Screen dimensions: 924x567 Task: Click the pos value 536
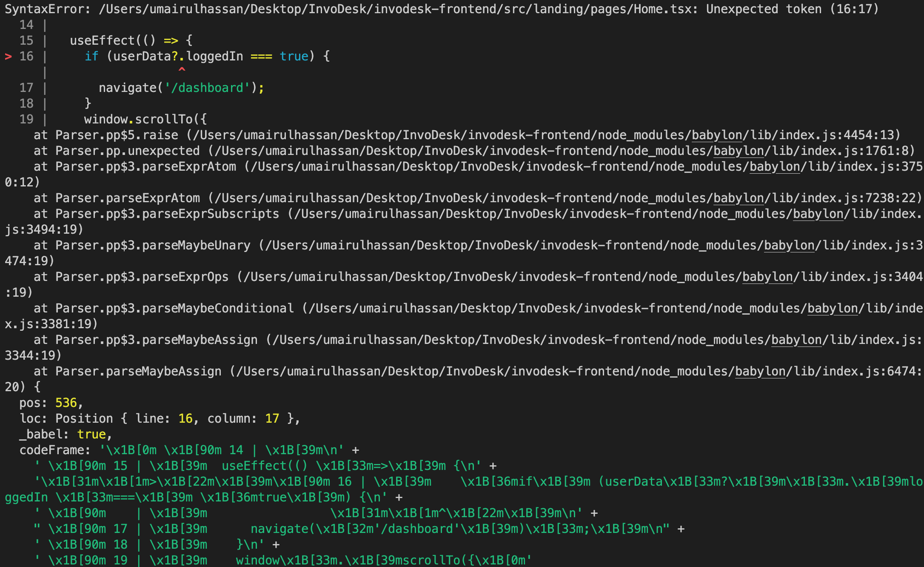66,403
